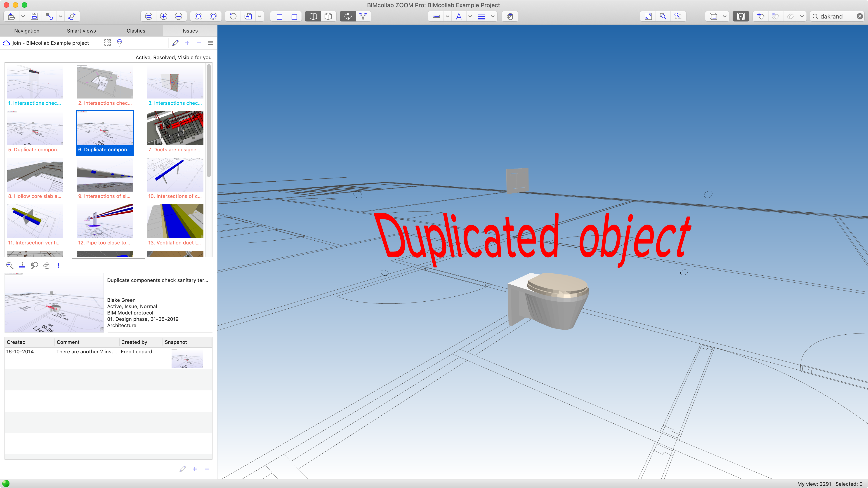Click the section box cube icon
The height and width of the screenshot is (488, 868).
pyautogui.click(x=713, y=16)
